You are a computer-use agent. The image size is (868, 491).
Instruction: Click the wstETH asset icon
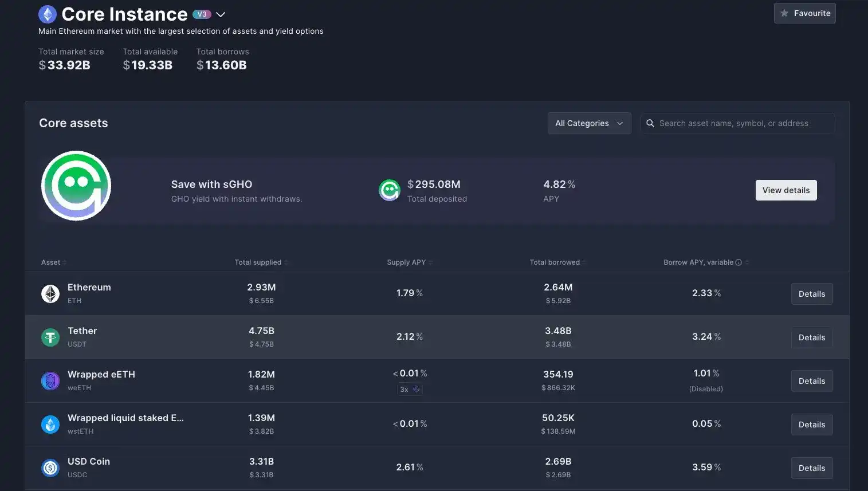(50, 423)
